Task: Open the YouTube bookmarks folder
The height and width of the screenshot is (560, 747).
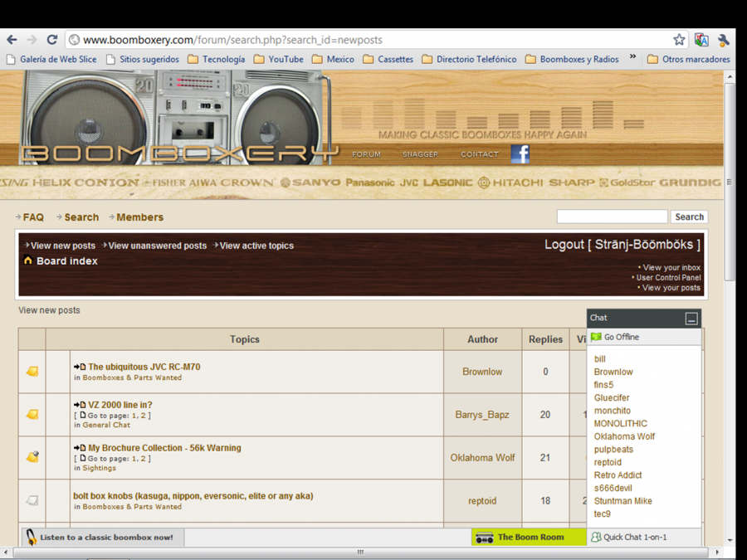Action: tap(278, 59)
